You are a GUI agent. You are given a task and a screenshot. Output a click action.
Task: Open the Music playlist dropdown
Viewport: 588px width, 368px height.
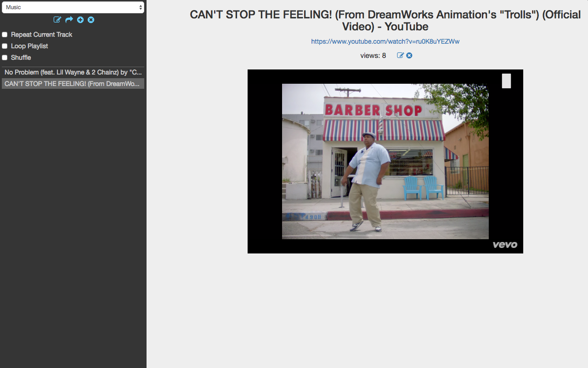[x=73, y=7]
